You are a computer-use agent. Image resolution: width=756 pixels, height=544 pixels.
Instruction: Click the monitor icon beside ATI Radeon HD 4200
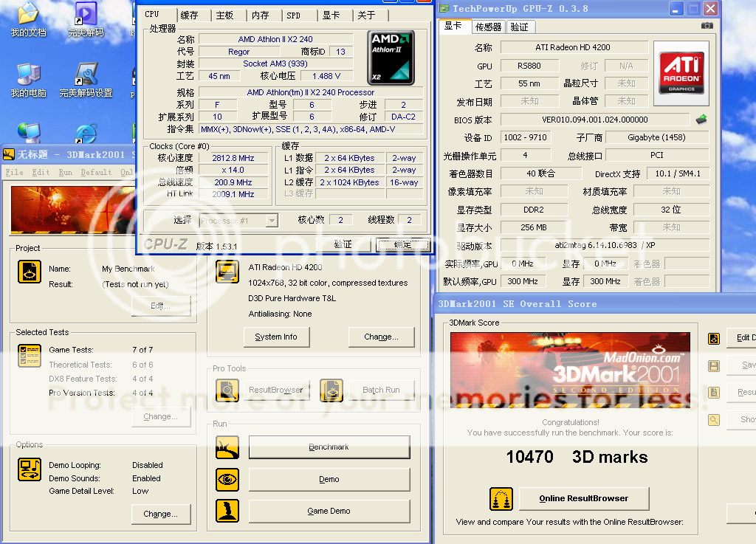[227, 272]
